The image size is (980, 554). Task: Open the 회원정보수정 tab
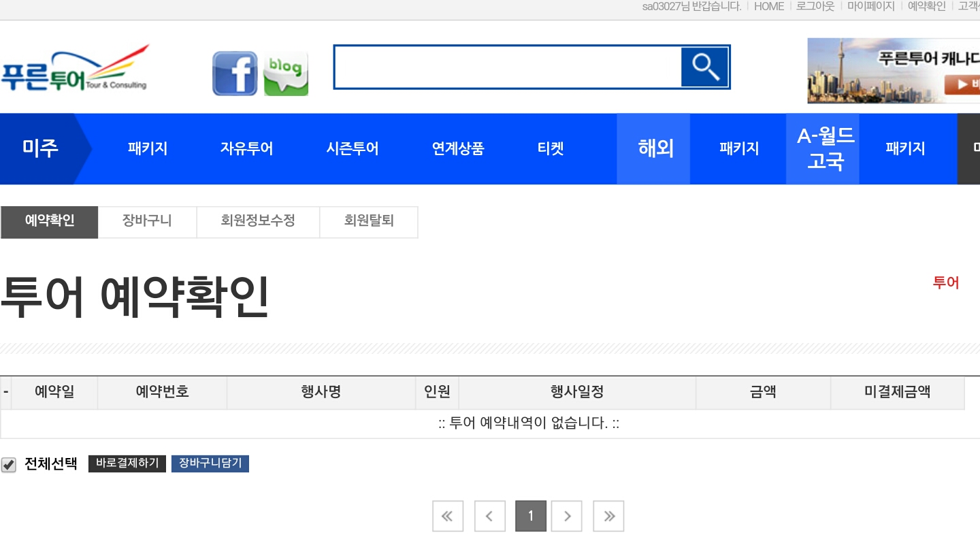pos(258,222)
